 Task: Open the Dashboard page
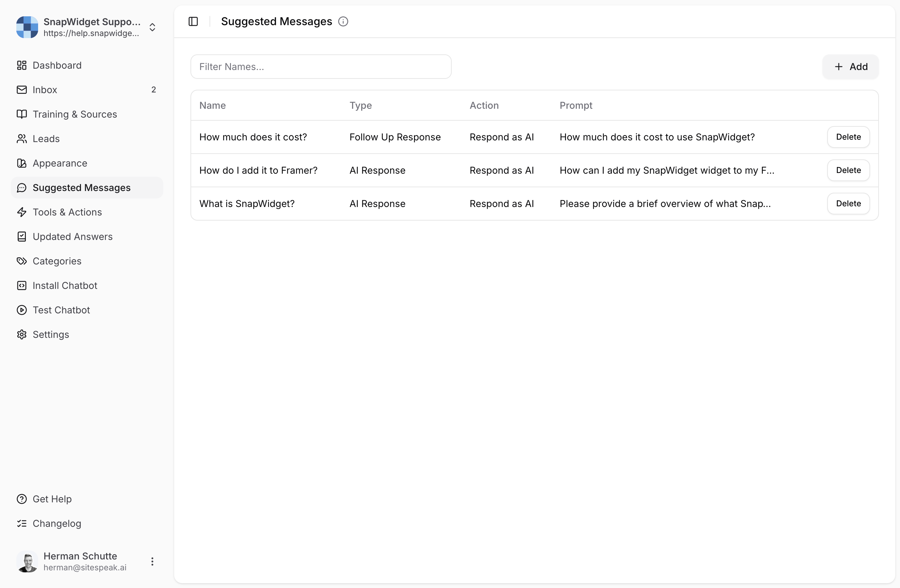[87, 65]
